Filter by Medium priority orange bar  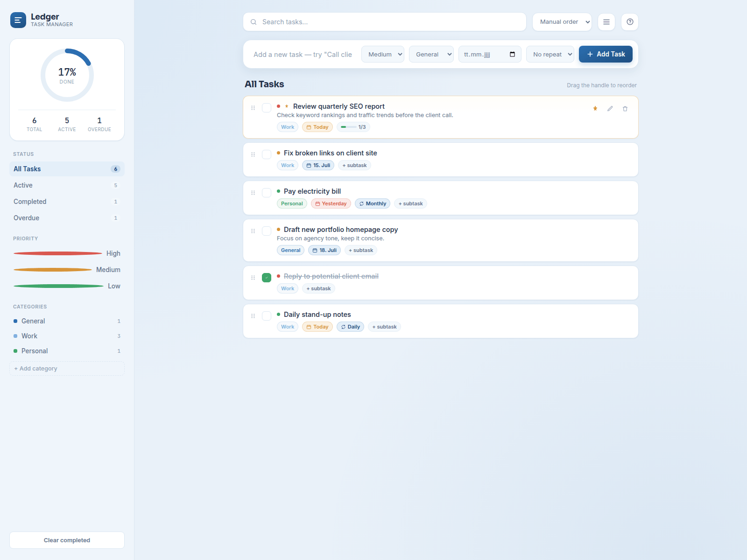point(53,270)
